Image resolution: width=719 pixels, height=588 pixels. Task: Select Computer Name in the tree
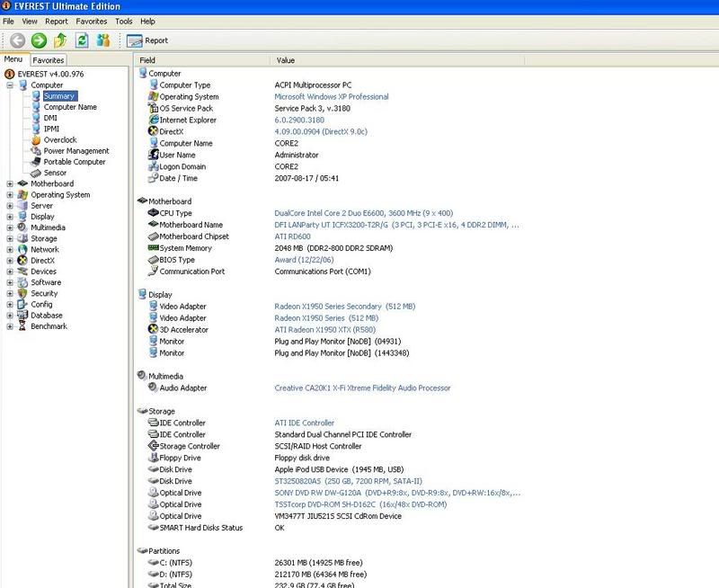point(70,107)
